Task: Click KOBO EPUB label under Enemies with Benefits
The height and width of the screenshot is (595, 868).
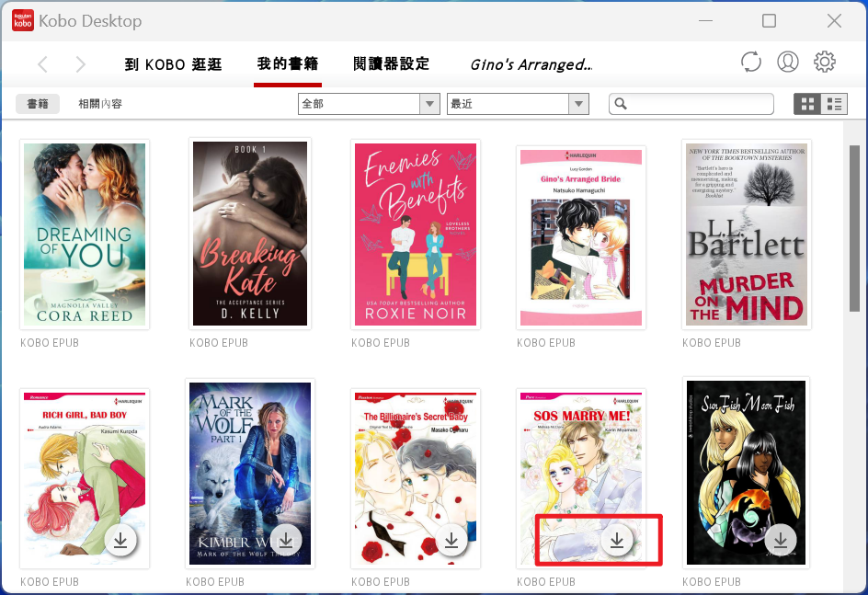Action: tap(381, 343)
